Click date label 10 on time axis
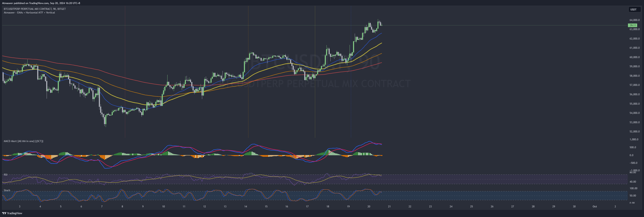The height and width of the screenshot is (217, 644). pyautogui.click(x=163, y=207)
